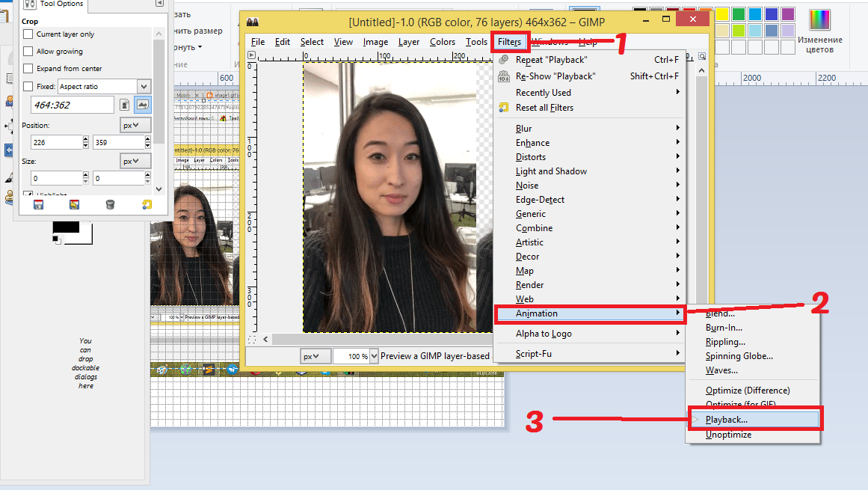The height and width of the screenshot is (490, 868).
Task: Select the Animation menu entry
Action: (x=590, y=313)
